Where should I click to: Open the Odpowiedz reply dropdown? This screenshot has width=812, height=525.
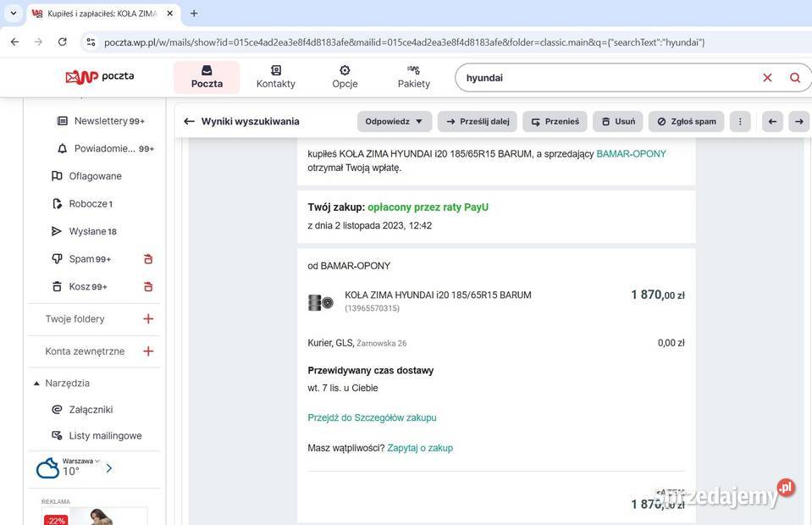(394, 122)
